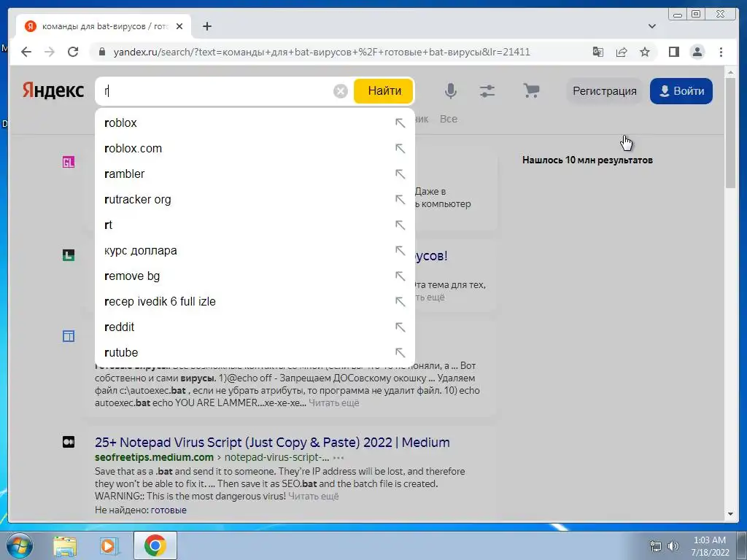Select the 'Все' search tab
747x560 pixels.
tap(449, 119)
